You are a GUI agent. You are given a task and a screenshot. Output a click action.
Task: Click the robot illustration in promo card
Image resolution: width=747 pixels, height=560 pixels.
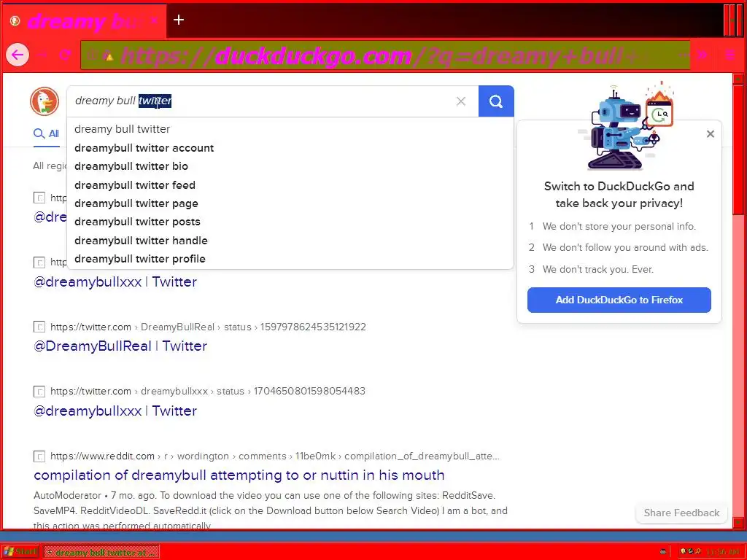tap(624, 127)
